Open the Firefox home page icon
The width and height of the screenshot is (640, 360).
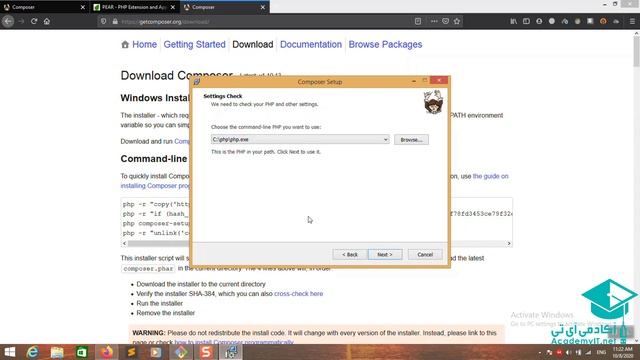[x=47, y=21]
